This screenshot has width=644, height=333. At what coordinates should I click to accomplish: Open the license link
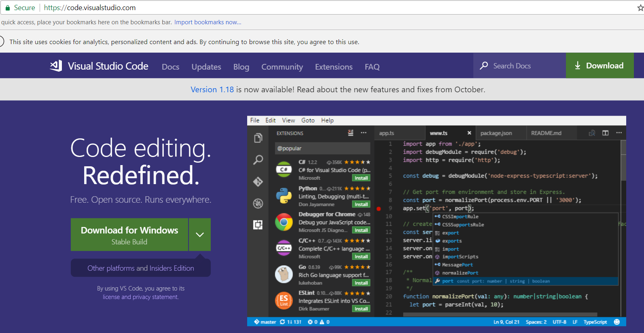tap(111, 297)
